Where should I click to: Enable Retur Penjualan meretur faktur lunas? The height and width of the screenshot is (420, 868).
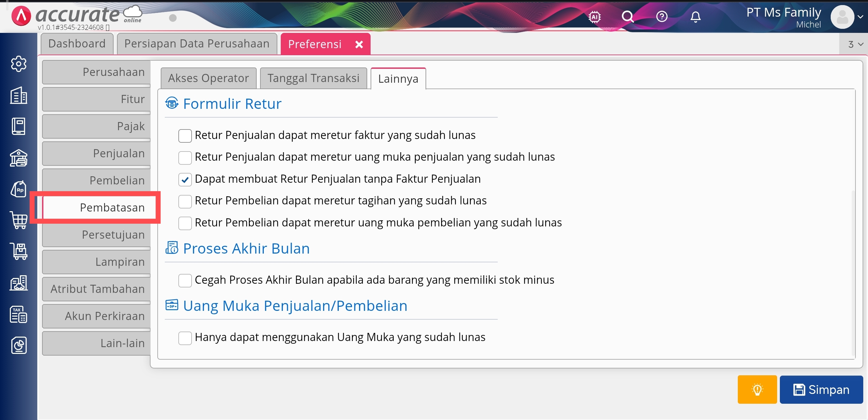click(x=185, y=136)
